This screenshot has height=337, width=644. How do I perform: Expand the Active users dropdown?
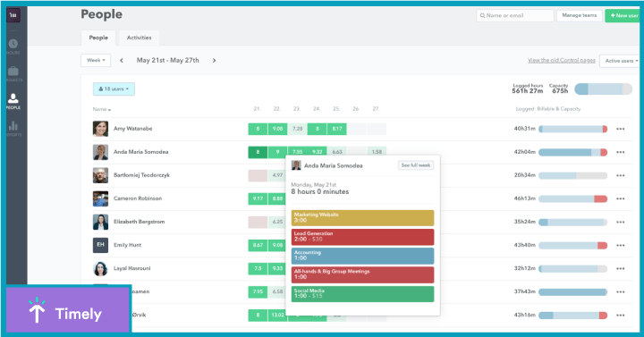coord(621,61)
